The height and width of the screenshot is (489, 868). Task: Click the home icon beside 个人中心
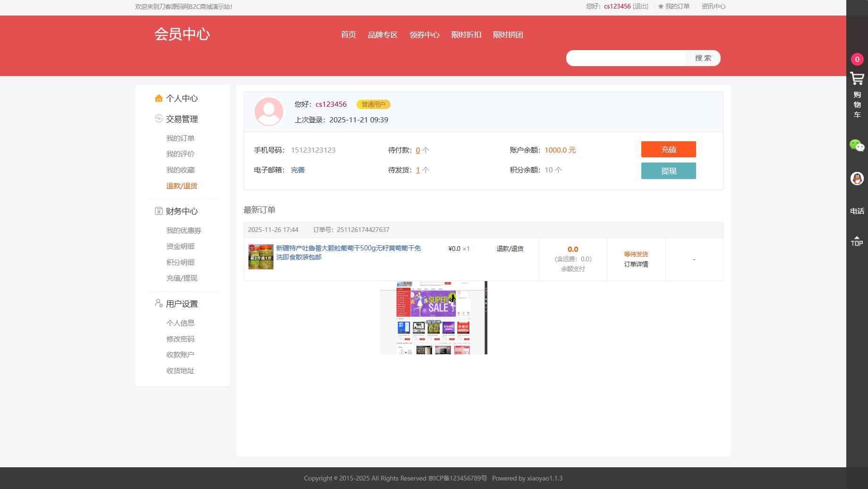click(x=159, y=98)
